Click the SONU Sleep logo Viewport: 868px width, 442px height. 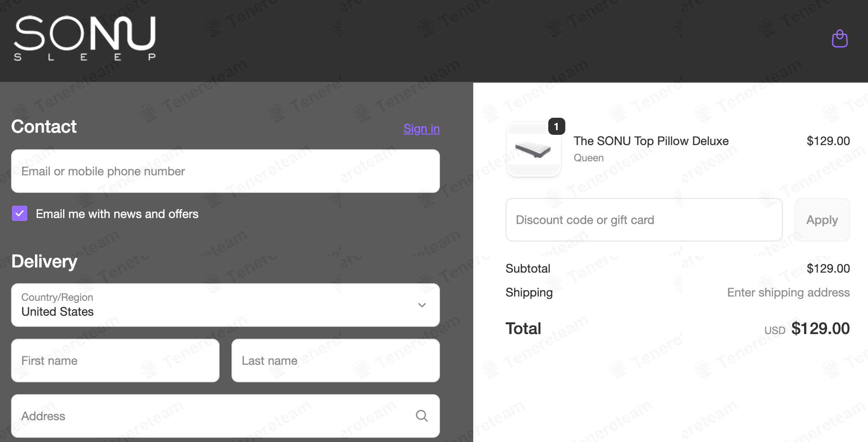click(x=85, y=38)
